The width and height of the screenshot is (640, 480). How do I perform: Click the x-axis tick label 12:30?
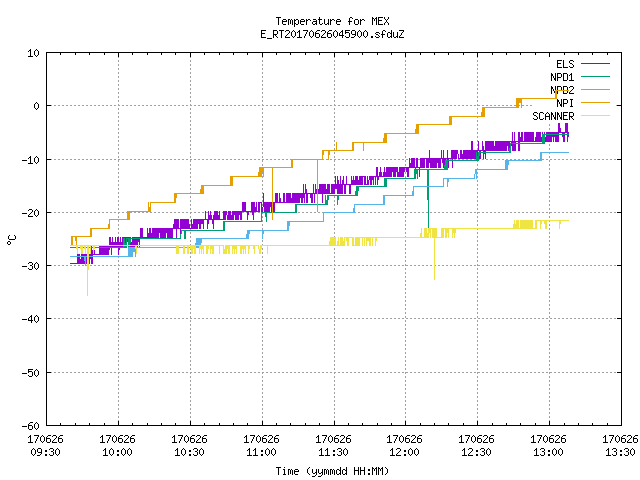point(476,452)
